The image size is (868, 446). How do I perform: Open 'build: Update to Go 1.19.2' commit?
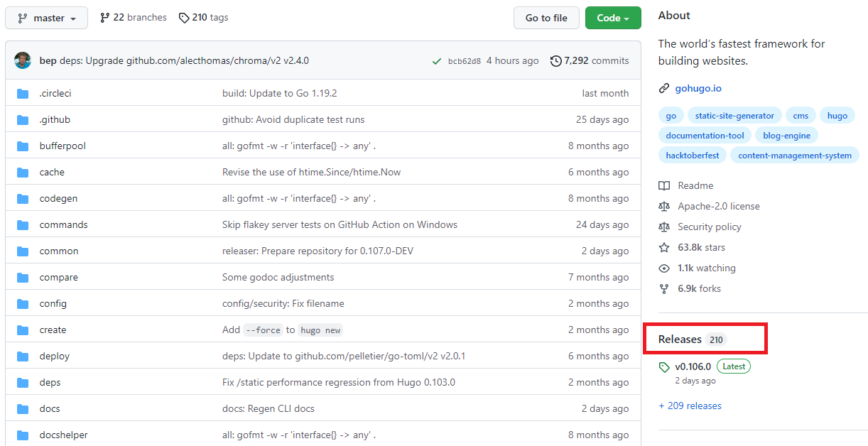(x=280, y=93)
